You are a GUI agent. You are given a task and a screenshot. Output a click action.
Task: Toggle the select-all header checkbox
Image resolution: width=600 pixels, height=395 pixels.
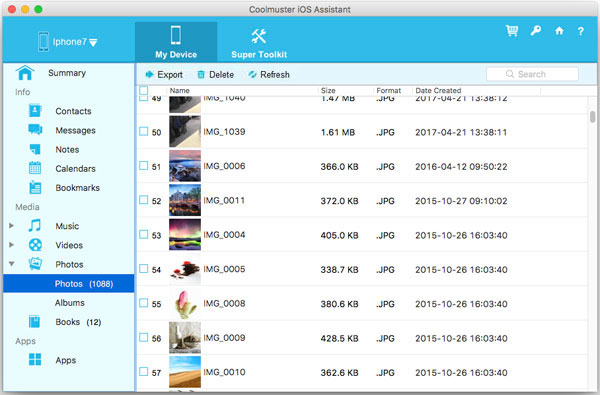click(143, 91)
